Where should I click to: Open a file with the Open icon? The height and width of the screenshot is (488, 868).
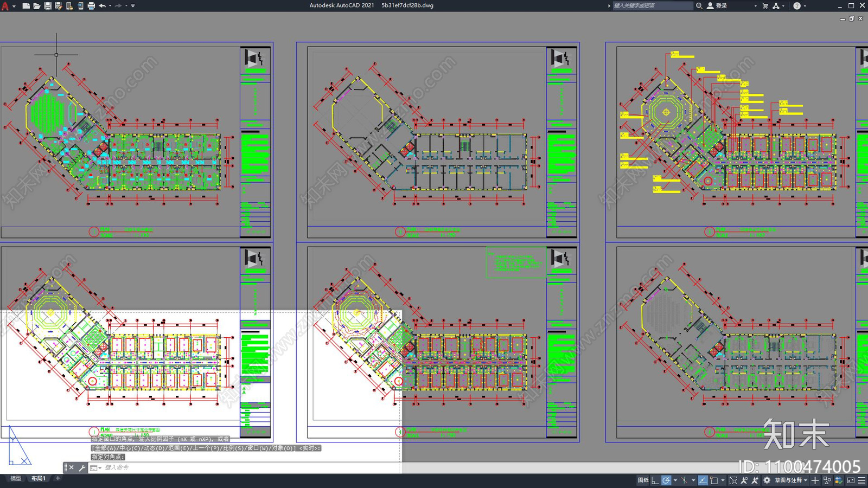37,6
